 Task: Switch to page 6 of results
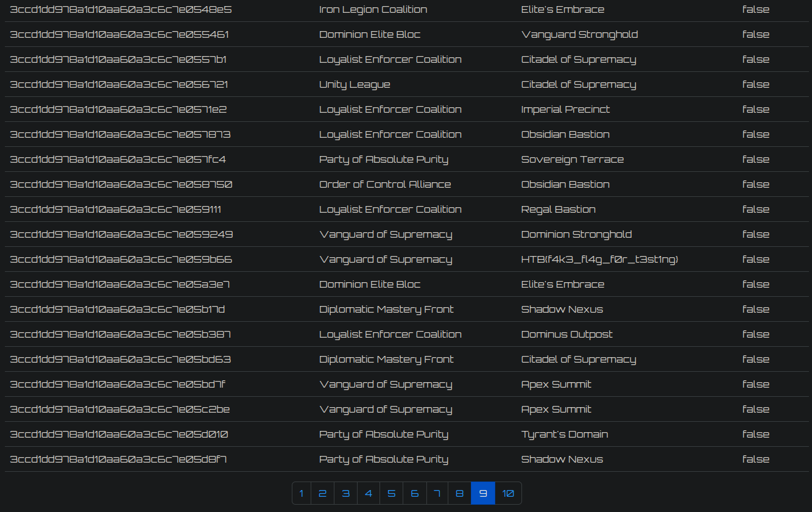414,493
